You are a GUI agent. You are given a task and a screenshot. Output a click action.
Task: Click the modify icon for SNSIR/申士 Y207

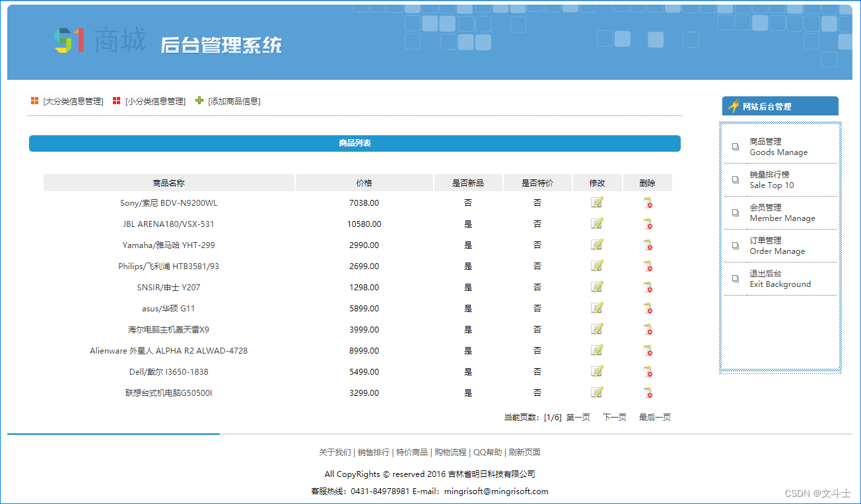pos(597,287)
